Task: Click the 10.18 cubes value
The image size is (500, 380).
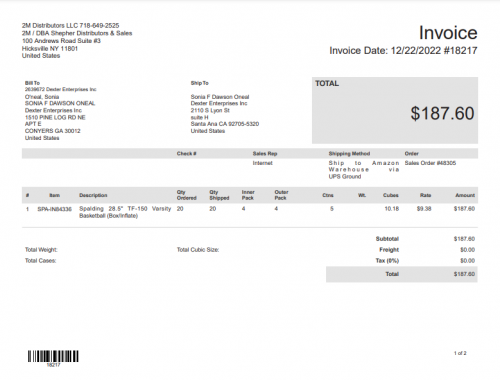Action: coord(391,209)
